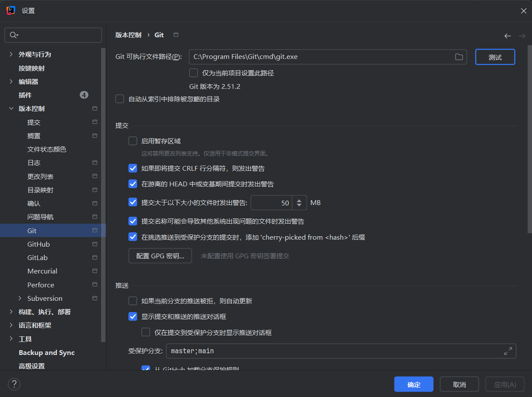Image resolution: width=532 pixels, height=397 pixels.
Task: Click the 确定 button
Action: coord(414,384)
